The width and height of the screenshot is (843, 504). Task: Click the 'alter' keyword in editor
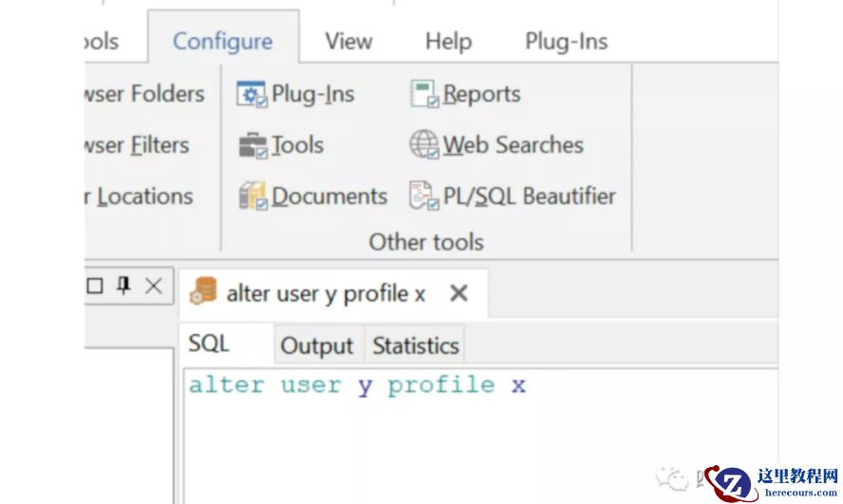pos(226,385)
